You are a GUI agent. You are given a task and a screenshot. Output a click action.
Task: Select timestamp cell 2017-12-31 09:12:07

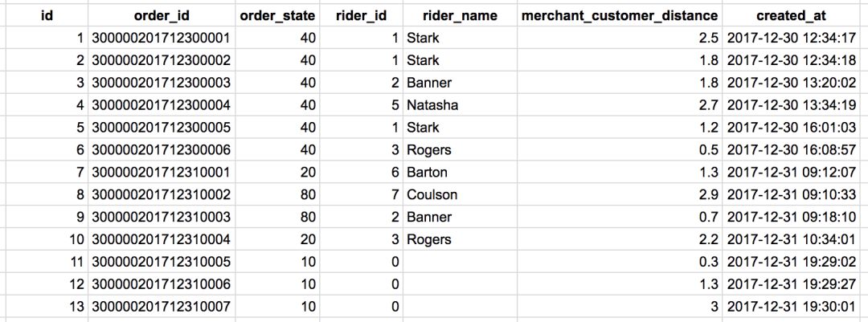click(x=792, y=172)
